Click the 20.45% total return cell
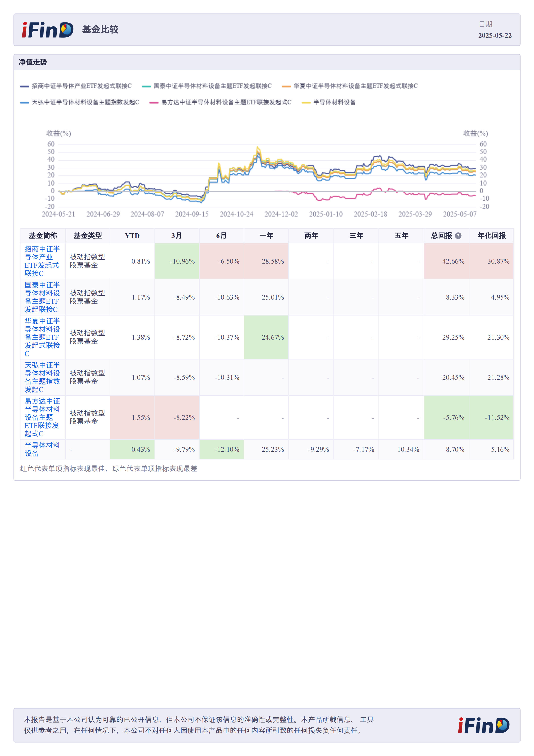534x756 pixels. tap(447, 377)
